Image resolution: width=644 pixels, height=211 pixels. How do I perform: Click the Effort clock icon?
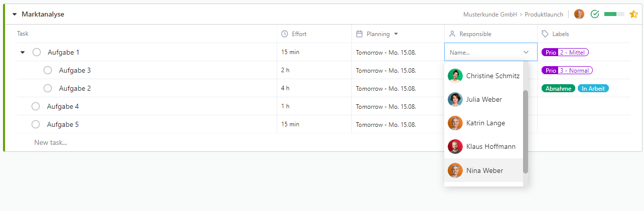click(x=285, y=34)
